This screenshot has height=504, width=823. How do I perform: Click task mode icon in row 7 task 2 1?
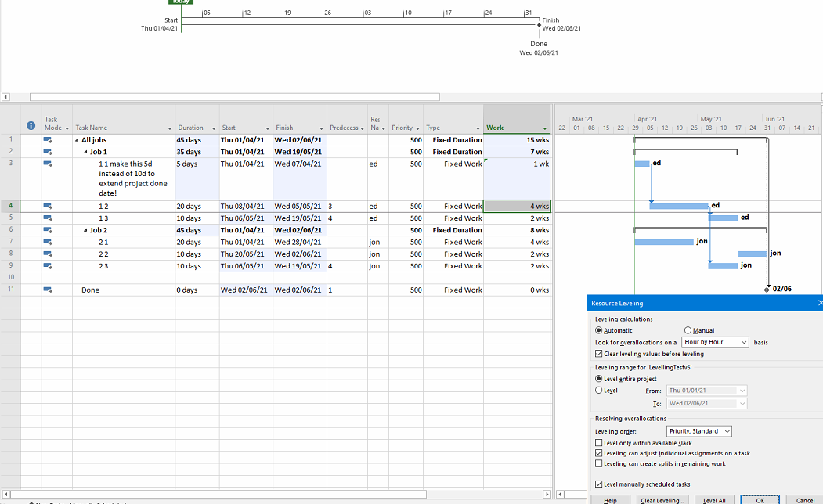point(48,243)
